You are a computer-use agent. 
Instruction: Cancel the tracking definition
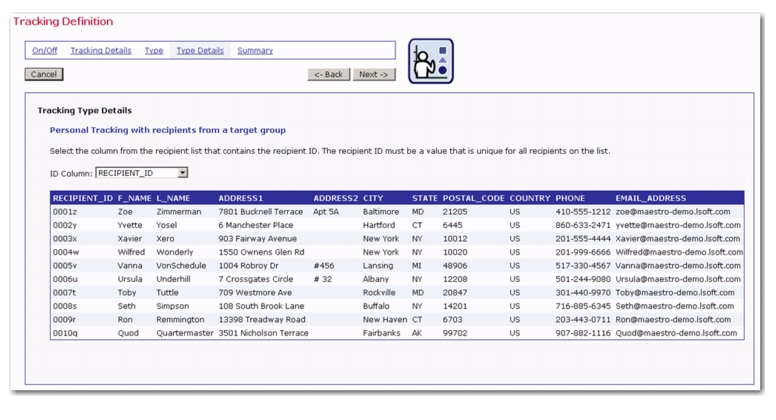tap(44, 74)
